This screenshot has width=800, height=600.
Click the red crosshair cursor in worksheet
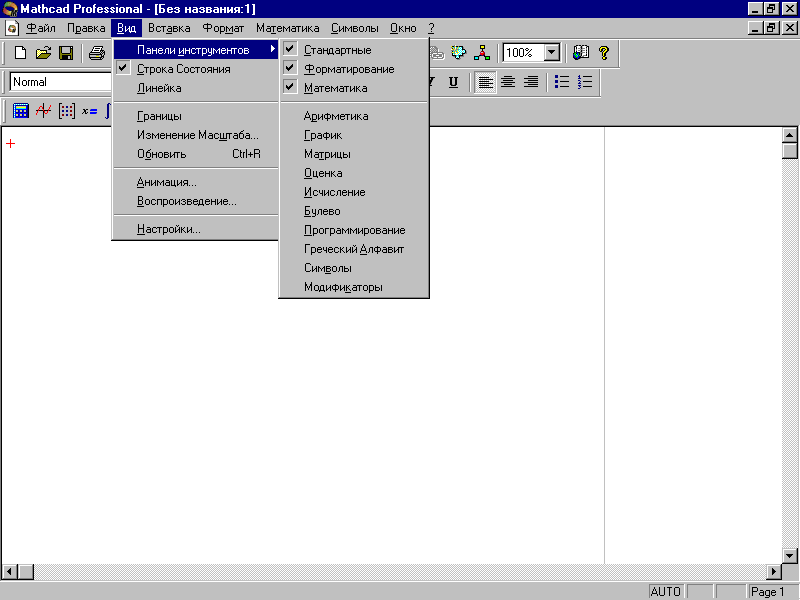tap(11, 144)
